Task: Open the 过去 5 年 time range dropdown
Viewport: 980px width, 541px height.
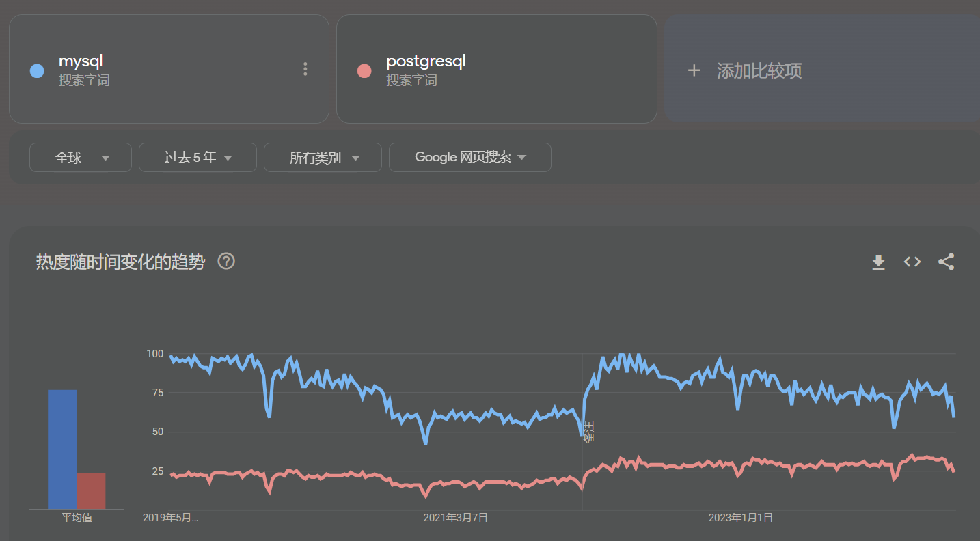Action: coord(198,157)
